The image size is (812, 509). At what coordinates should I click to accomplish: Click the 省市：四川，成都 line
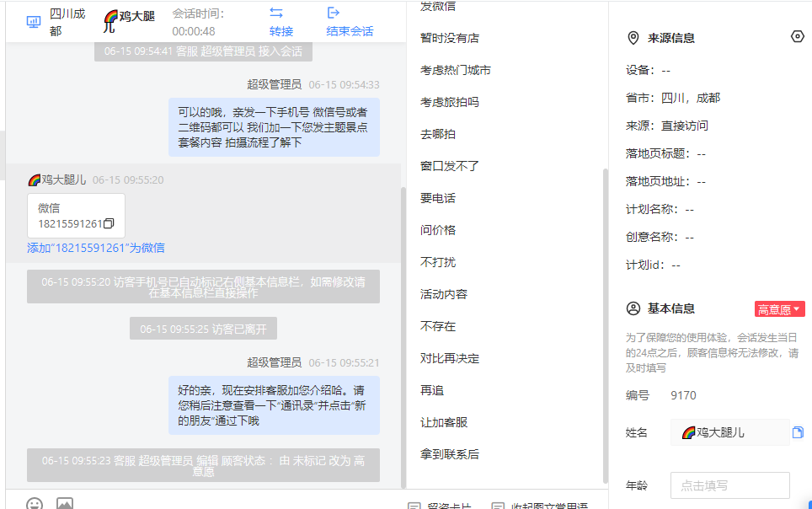[x=673, y=98]
